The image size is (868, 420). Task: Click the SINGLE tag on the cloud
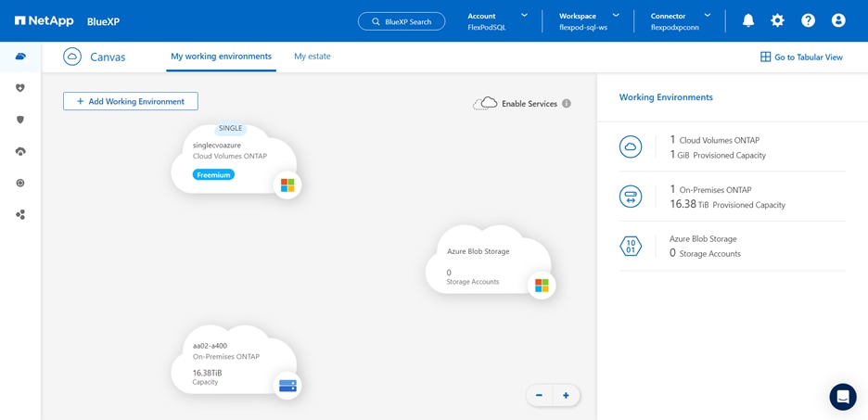(x=230, y=128)
